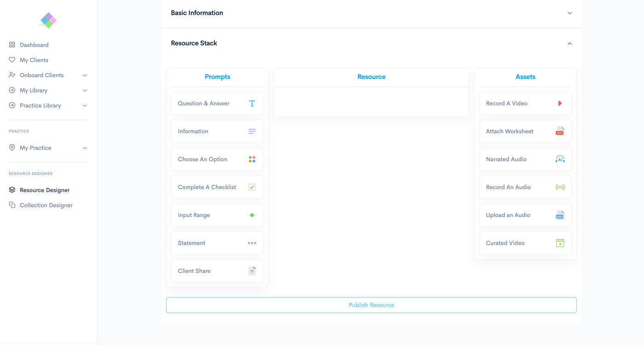Click the empty Resource drop area

pos(371,102)
